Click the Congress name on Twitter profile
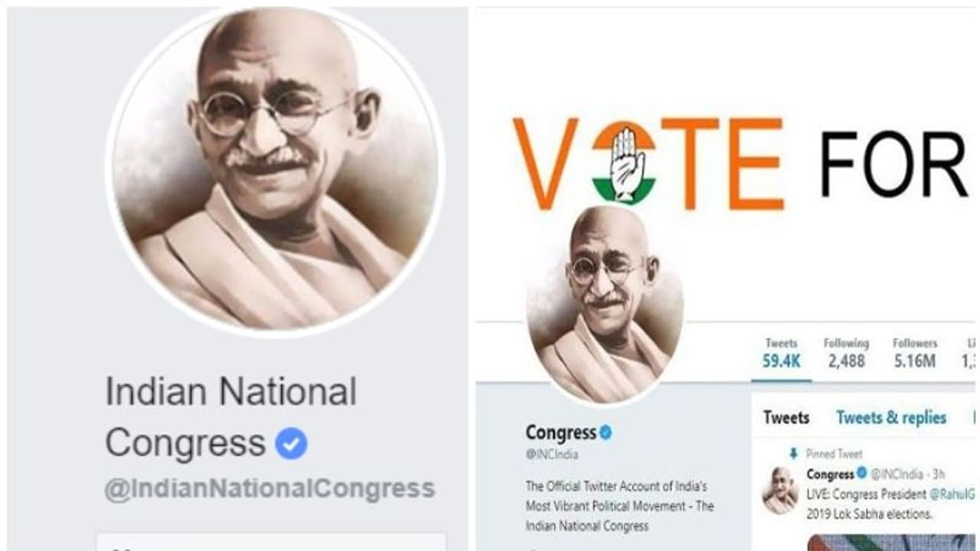Viewport: 980px width, 551px height. [560, 433]
